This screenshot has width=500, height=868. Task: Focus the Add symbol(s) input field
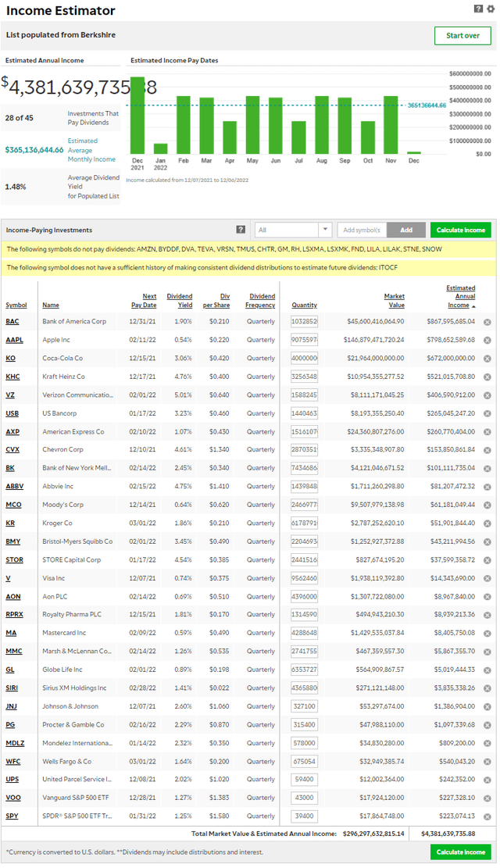[x=362, y=230]
